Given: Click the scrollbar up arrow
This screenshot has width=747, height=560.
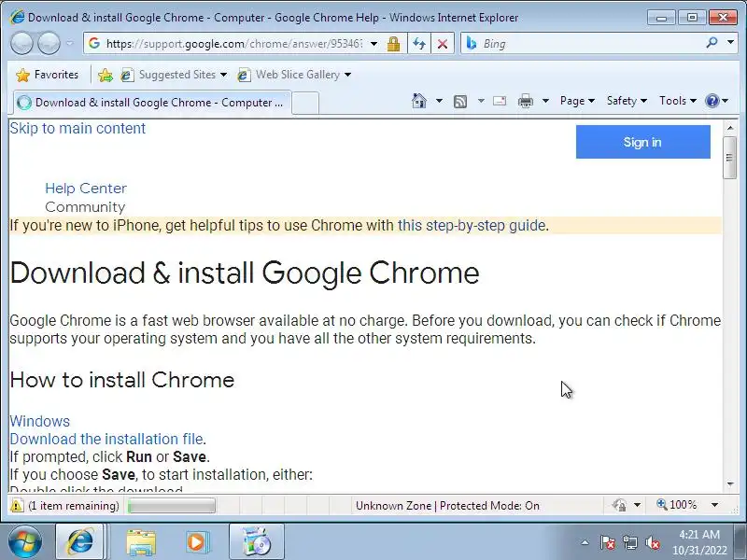Looking at the screenshot, I should click(x=730, y=128).
